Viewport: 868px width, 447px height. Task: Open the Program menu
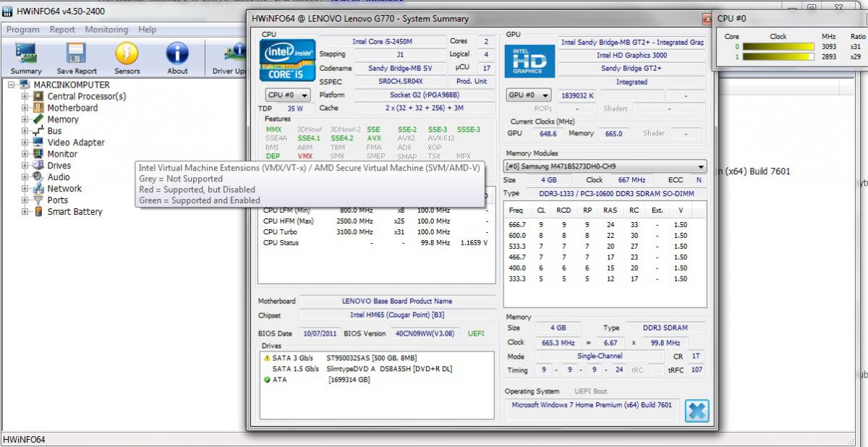point(23,30)
